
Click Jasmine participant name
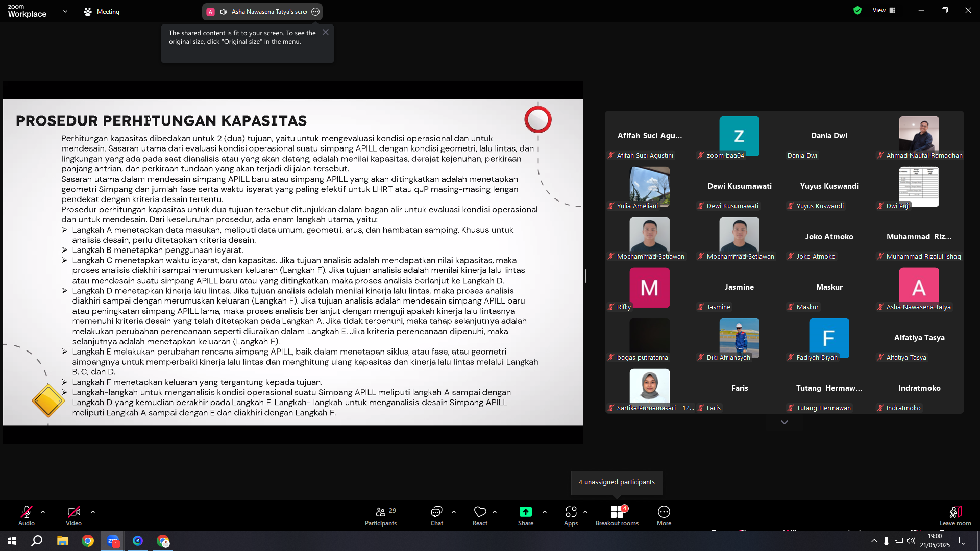(739, 287)
